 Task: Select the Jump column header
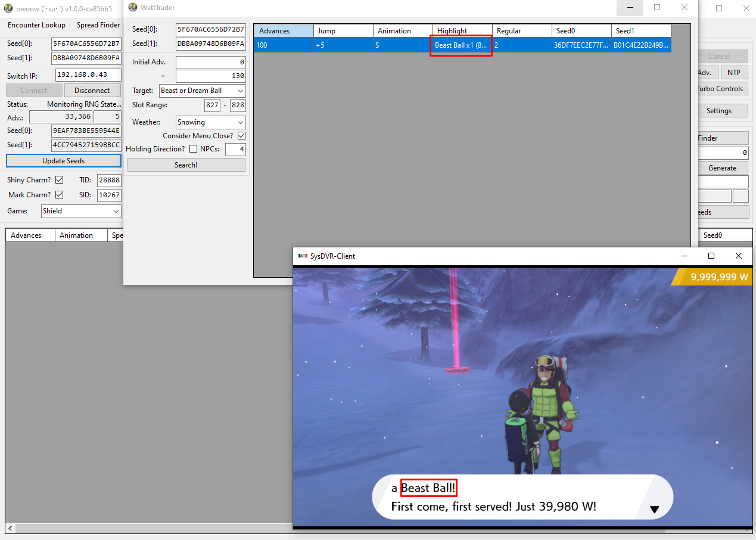pos(343,31)
